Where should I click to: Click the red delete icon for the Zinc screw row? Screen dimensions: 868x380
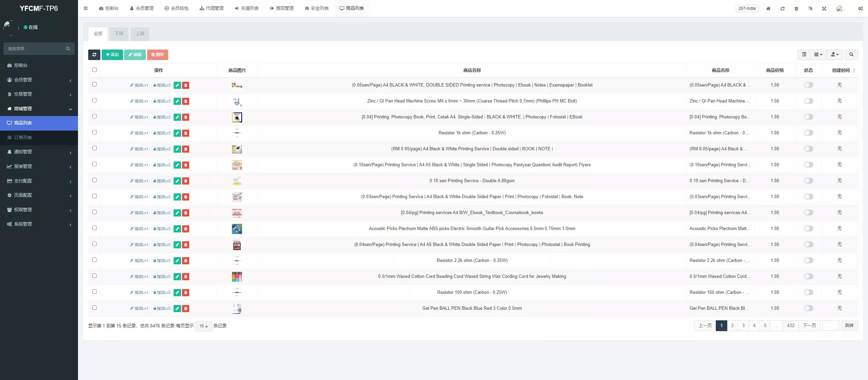(185, 101)
